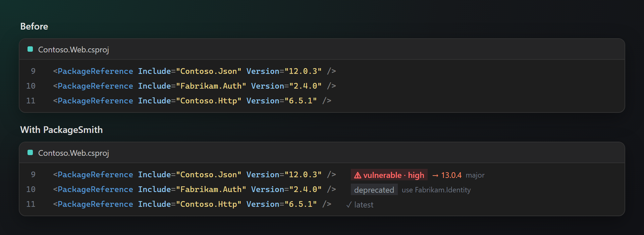
Task: Click the deprecated badge
Action: [374, 190]
